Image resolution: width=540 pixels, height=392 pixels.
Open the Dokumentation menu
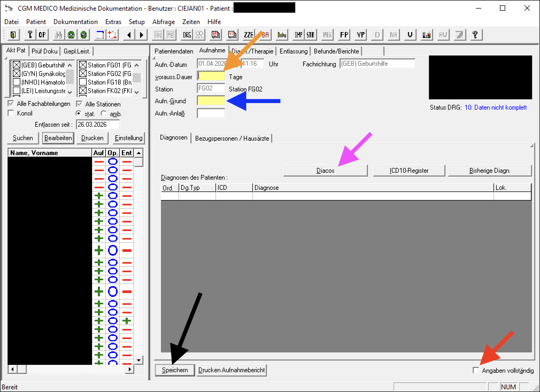(x=75, y=22)
